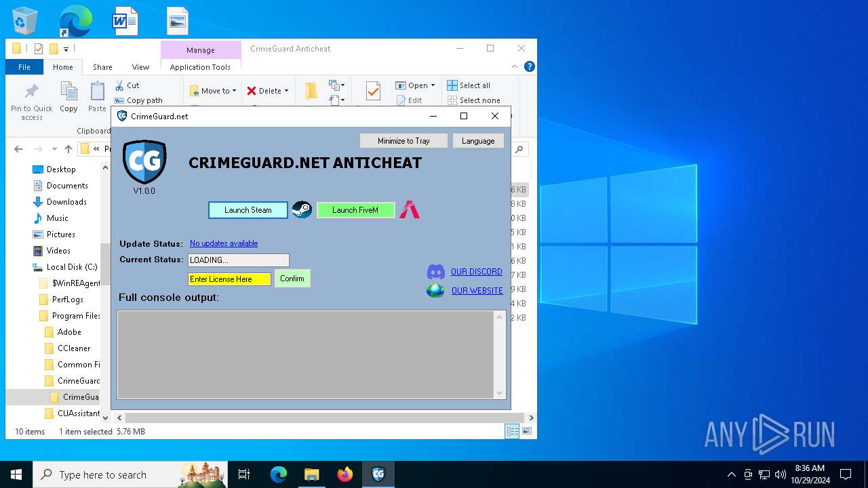Open File Explorer taskbar icon

click(311, 474)
